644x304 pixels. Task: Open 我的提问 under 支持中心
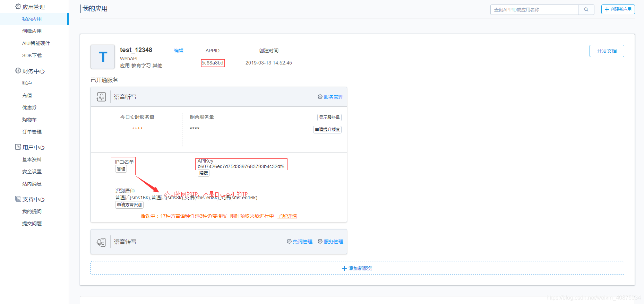[32, 211]
